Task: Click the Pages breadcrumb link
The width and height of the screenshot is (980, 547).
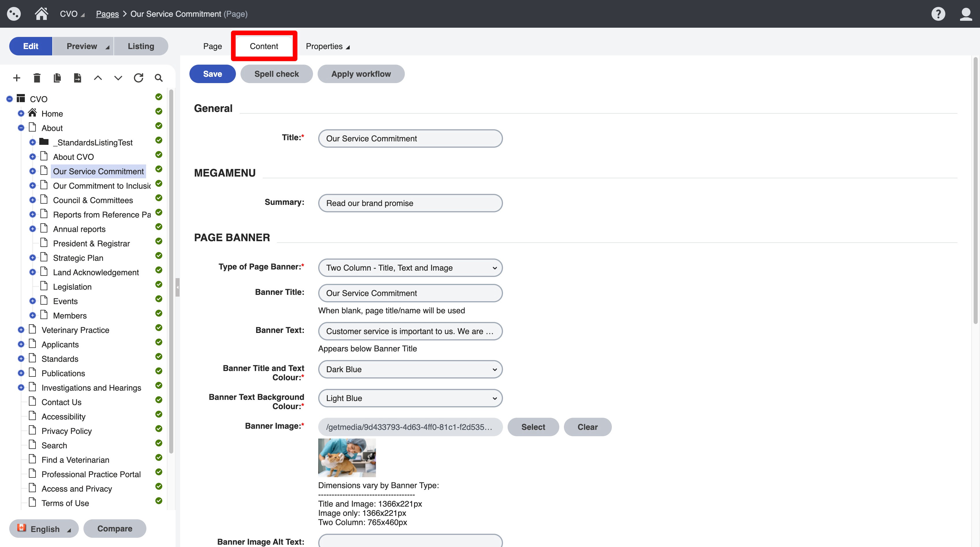Action: (x=107, y=14)
